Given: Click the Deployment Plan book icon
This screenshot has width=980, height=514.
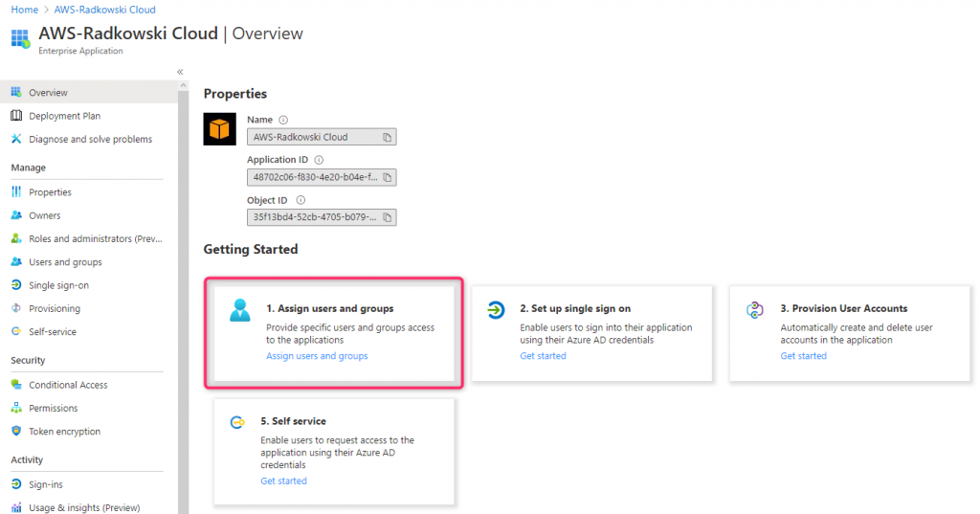Looking at the screenshot, I should pyautogui.click(x=16, y=115).
